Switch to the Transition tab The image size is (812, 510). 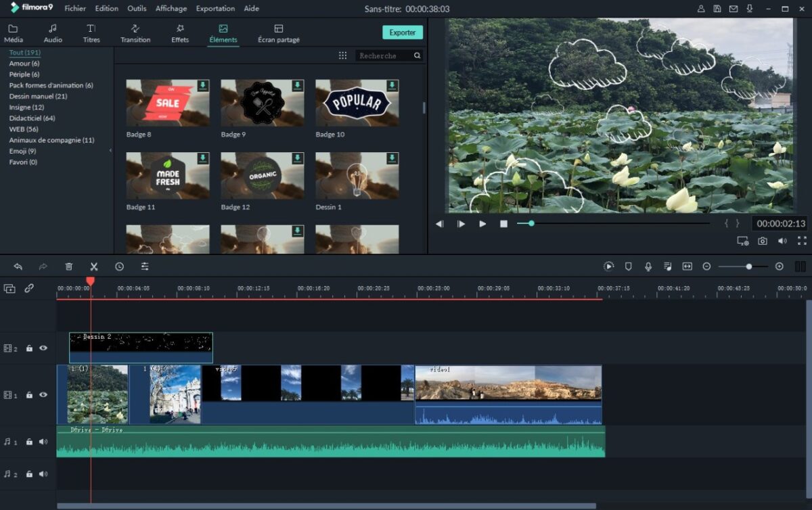tap(135, 33)
